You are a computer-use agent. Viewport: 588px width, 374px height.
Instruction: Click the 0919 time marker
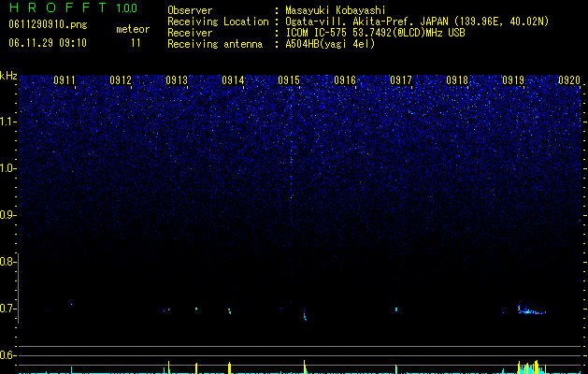[512, 79]
